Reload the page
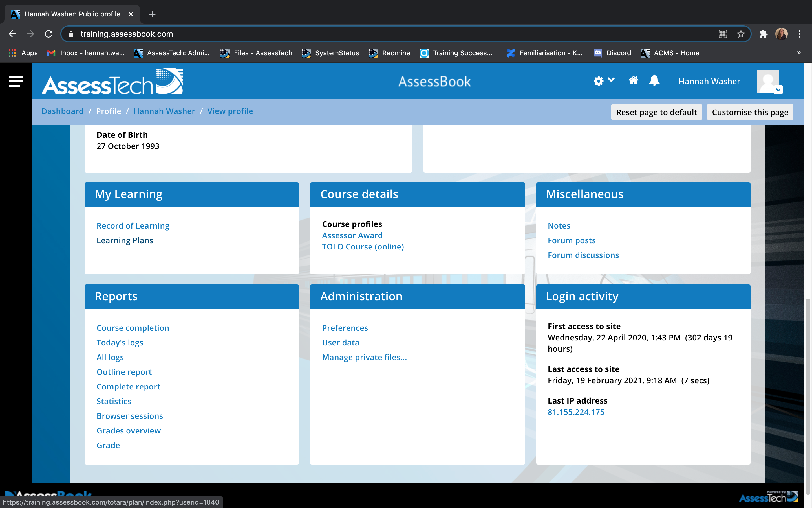This screenshot has width=812, height=508. 49,34
